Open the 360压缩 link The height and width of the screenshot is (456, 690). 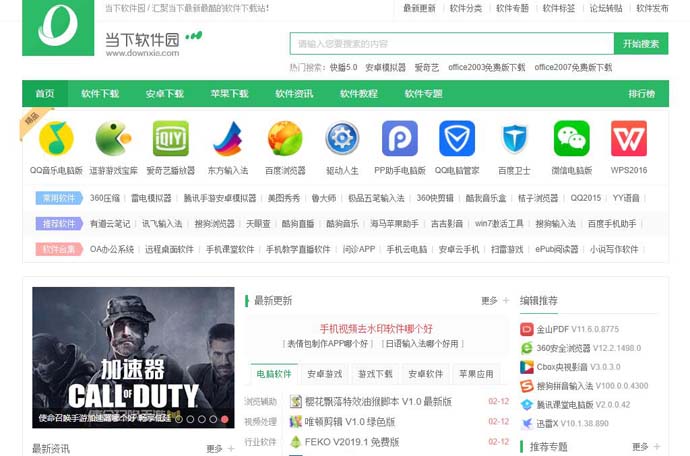105,198
